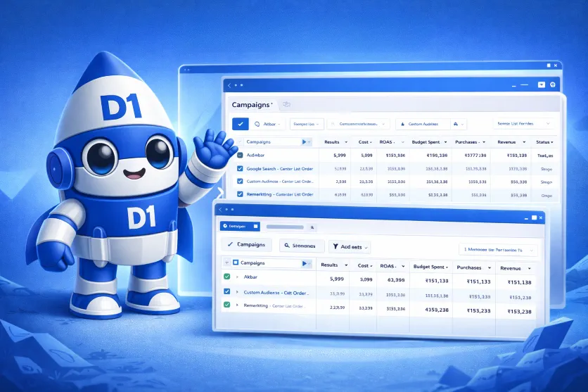Click the search tab beside Campaigns in the lower window
588x392 pixels.
coord(302,246)
